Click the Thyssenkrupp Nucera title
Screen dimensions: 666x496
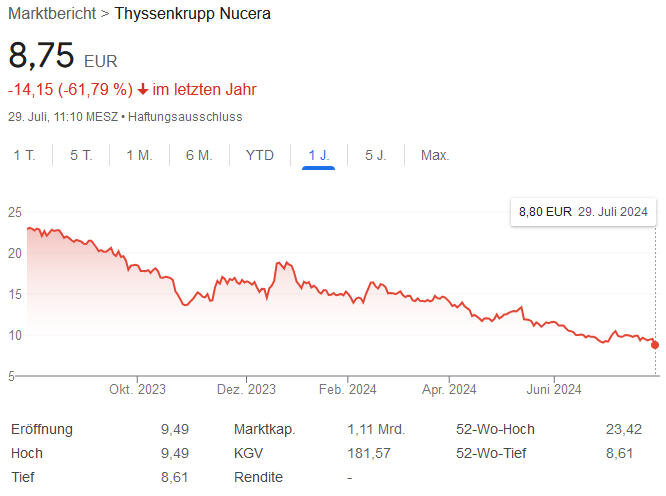[193, 14]
